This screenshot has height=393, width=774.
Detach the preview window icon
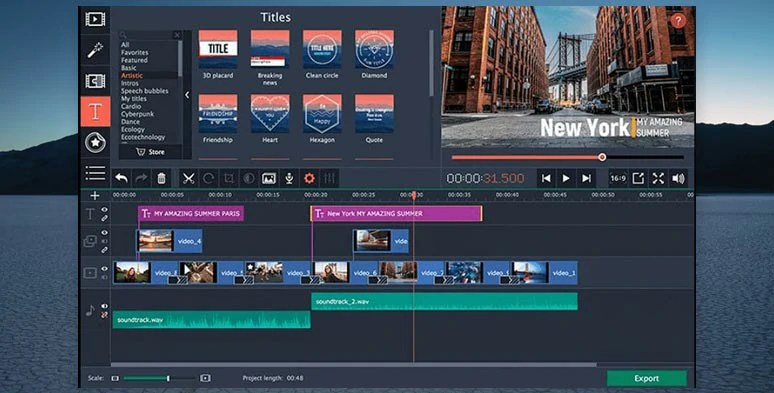pos(638,178)
